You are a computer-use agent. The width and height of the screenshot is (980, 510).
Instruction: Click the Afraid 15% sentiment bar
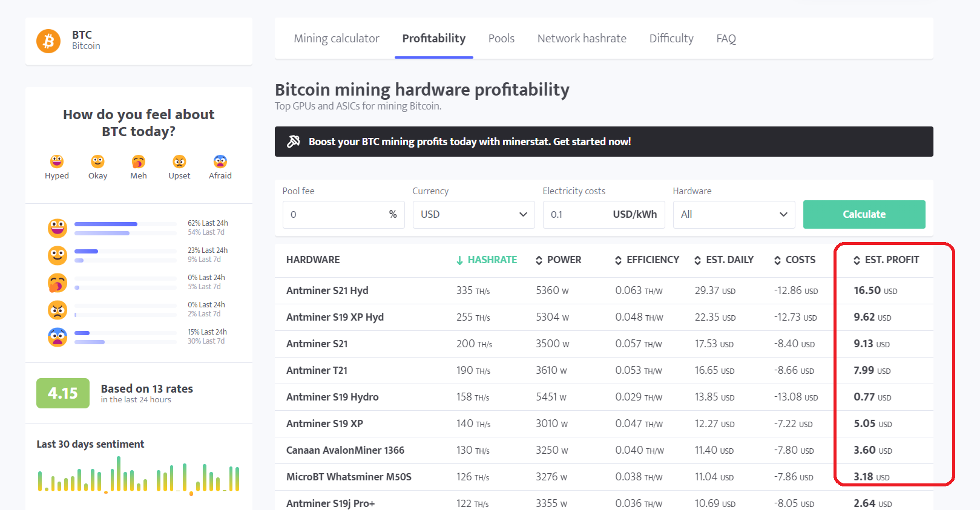(125, 333)
